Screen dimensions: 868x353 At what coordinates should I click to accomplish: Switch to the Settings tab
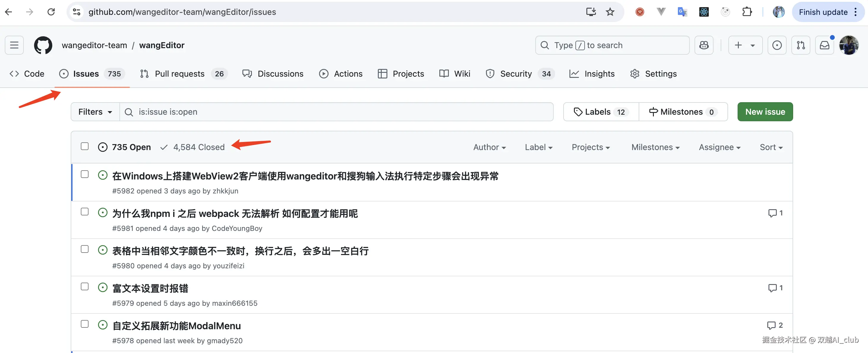pyautogui.click(x=653, y=74)
